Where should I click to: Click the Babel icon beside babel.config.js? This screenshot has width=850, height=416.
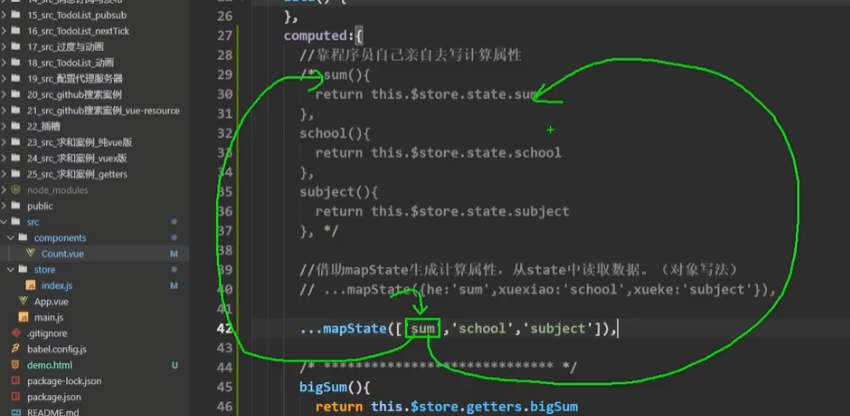click(16, 349)
